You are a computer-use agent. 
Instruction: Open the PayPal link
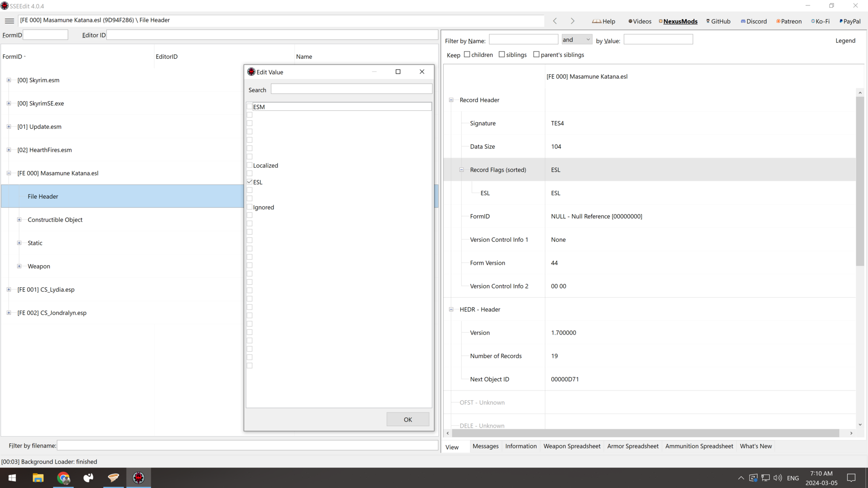[x=850, y=21]
